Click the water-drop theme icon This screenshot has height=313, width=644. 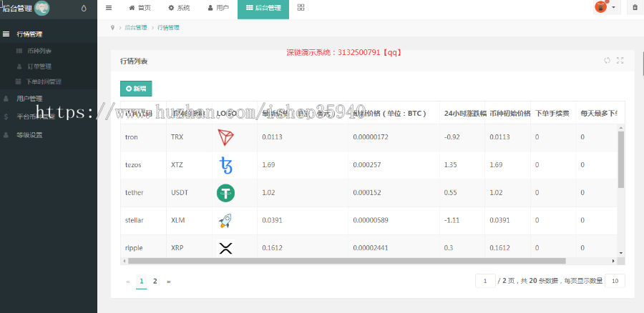84,8
